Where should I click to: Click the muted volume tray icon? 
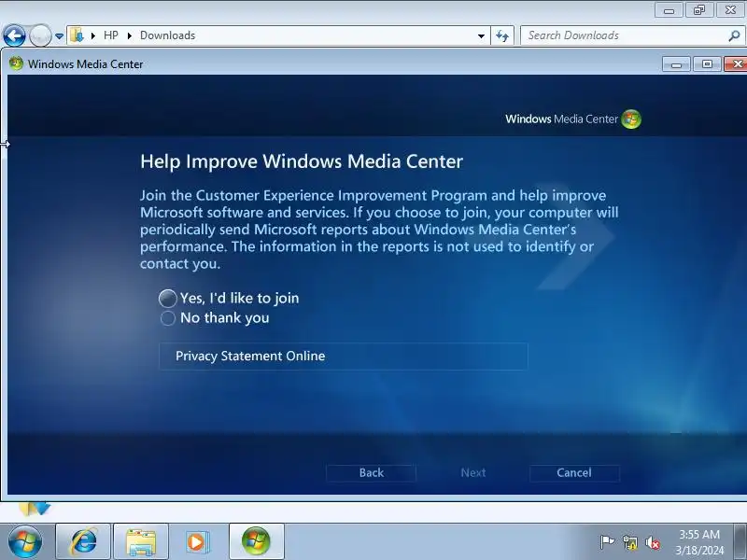point(653,542)
